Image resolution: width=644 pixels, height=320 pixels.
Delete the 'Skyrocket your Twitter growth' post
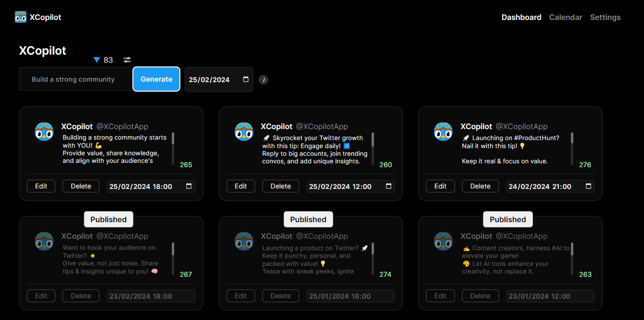click(x=280, y=186)
